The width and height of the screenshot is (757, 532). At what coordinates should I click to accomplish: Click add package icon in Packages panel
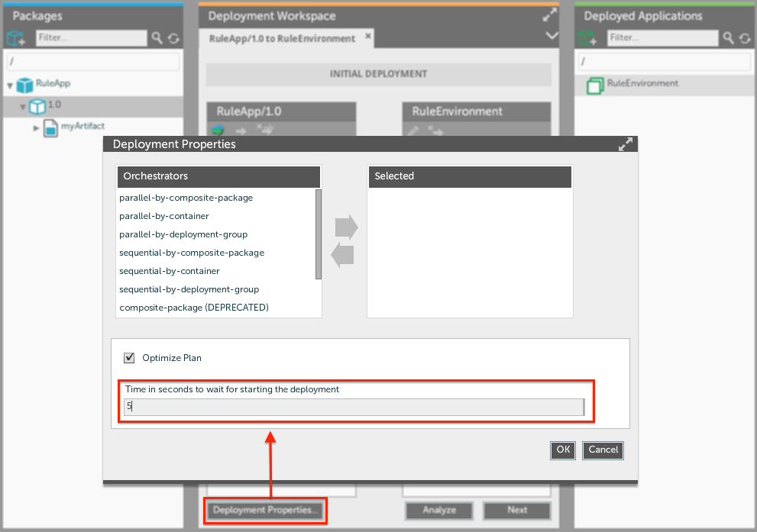17,38
